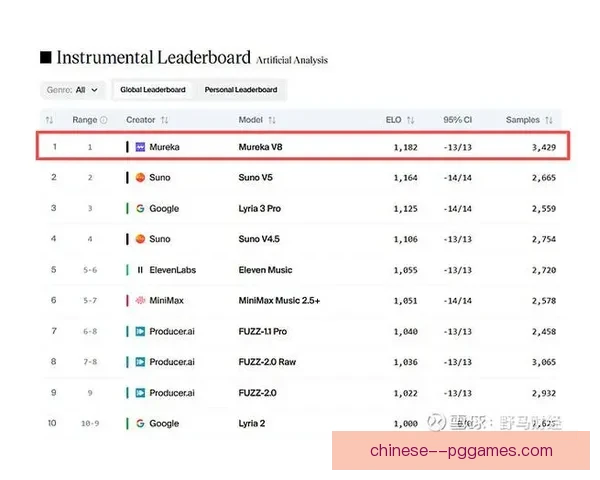This screenshot has width=600, height=480.
Task: Sort by ELO column arrows
Action: coord(411,120)
